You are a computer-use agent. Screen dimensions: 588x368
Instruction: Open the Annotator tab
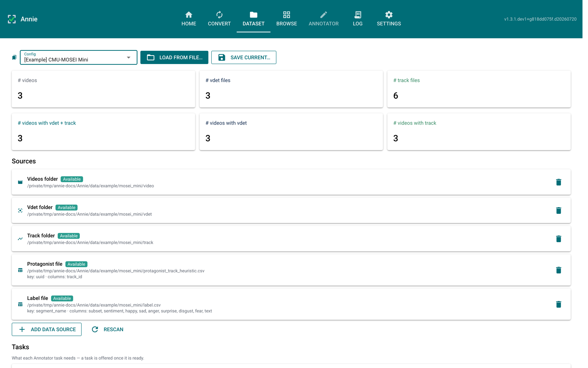click(324, 19)
